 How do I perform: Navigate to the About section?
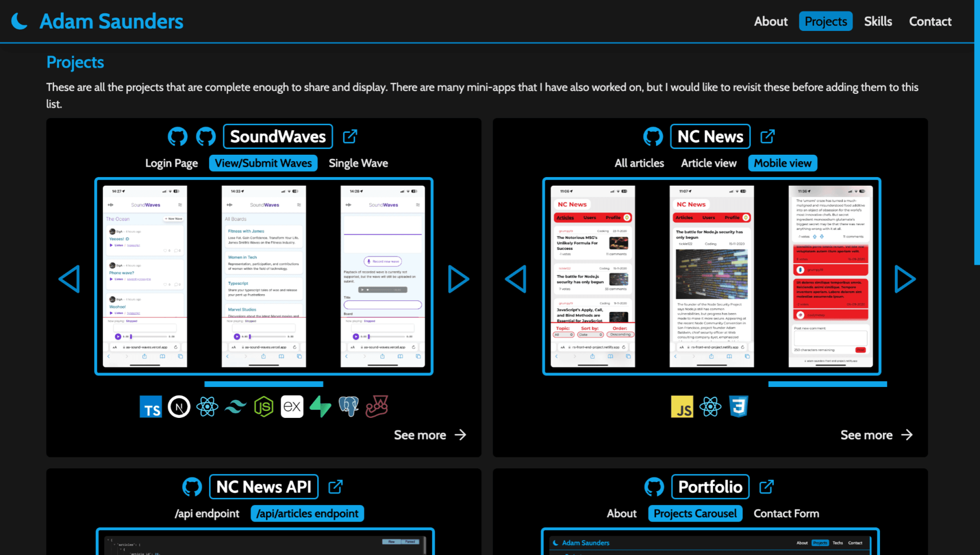[770, 22]
